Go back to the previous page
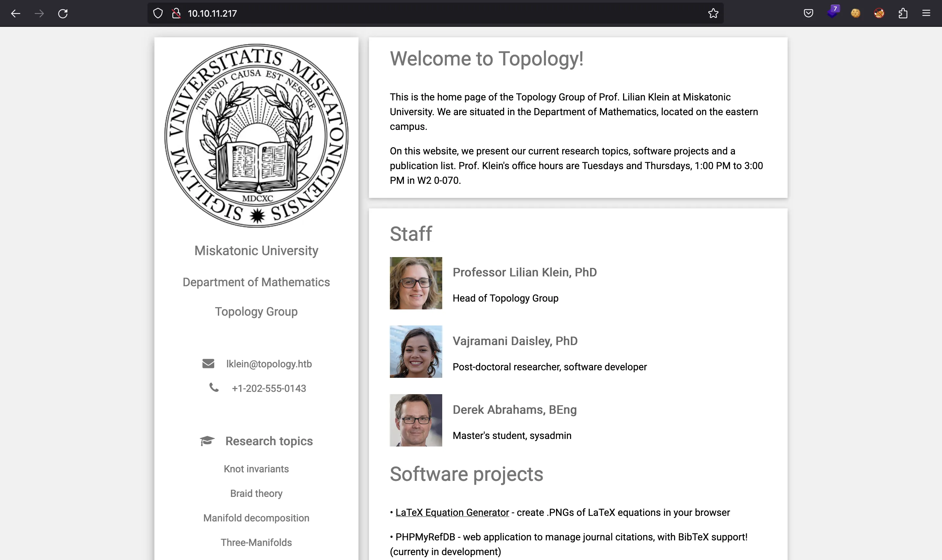 (x=15, y=14)
